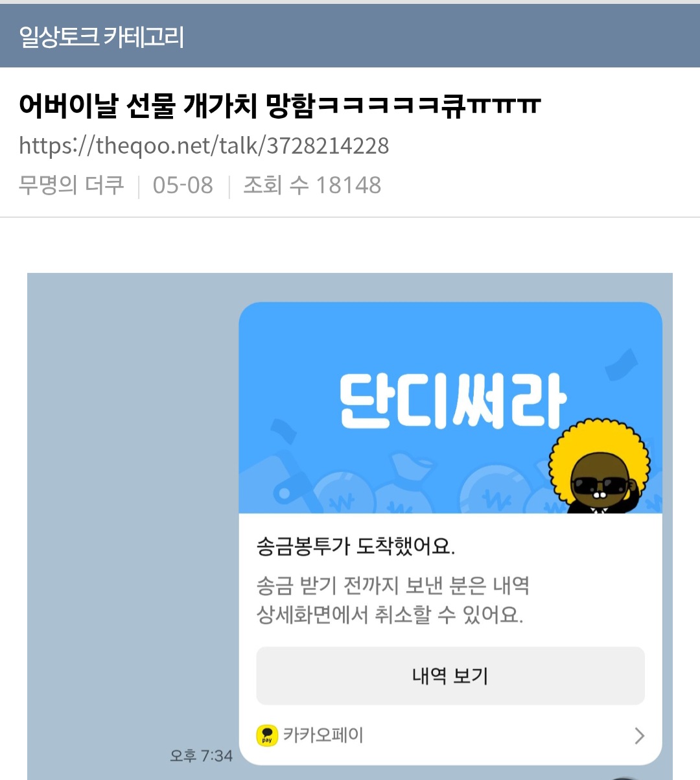
Task: Click the flying bill at the banner's upper right
Action: [622, 365]
